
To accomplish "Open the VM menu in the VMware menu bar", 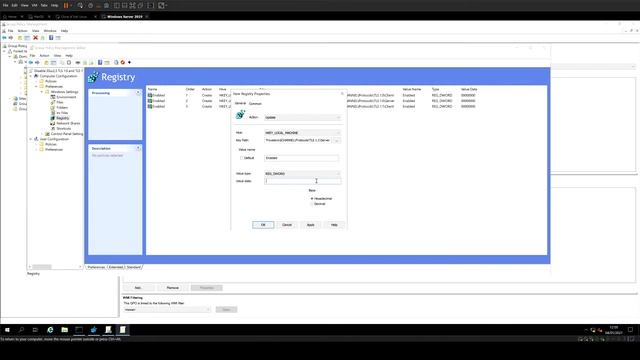I will [34, 5].
